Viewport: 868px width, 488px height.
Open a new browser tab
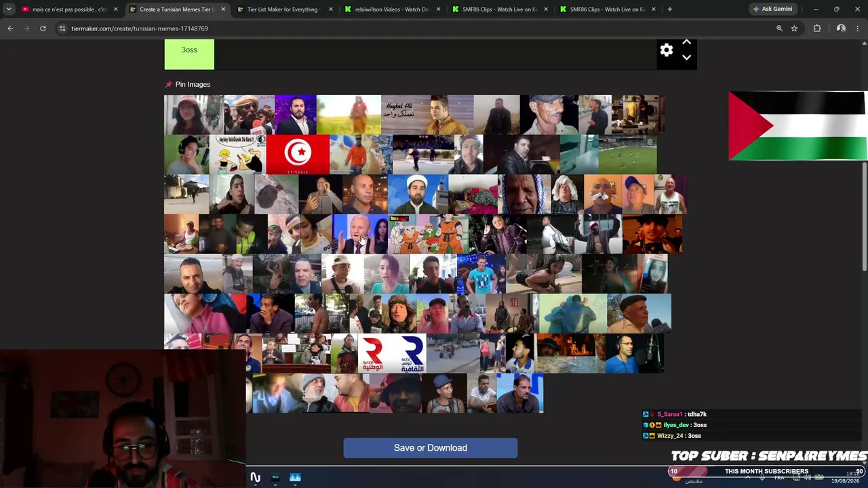pos(669,9)
